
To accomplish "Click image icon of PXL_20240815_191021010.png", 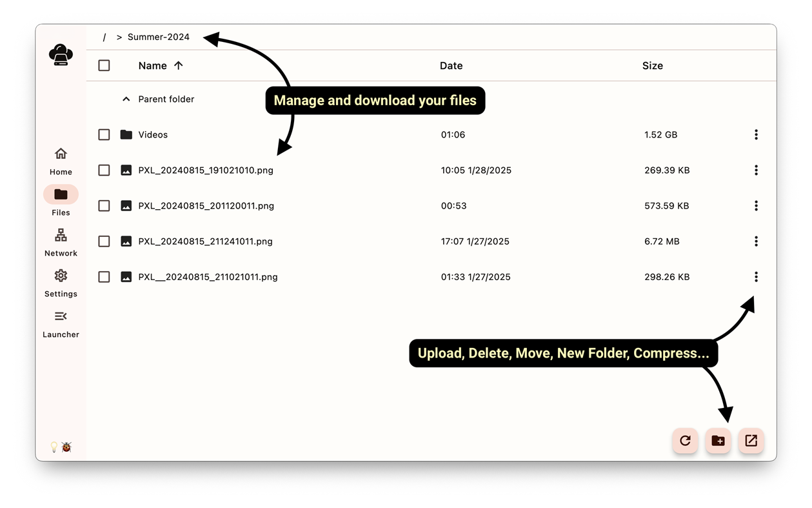I will pos(126,170).
